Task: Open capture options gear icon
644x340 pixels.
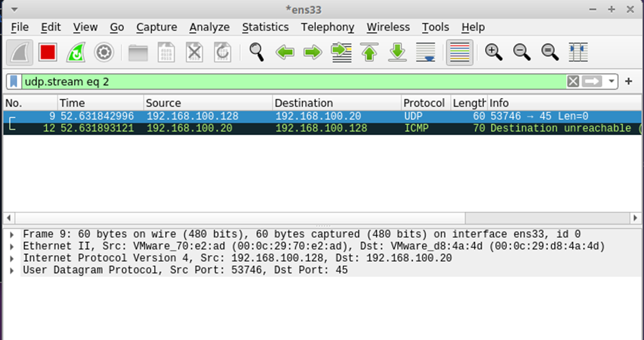Action: (x=104, y=52)
